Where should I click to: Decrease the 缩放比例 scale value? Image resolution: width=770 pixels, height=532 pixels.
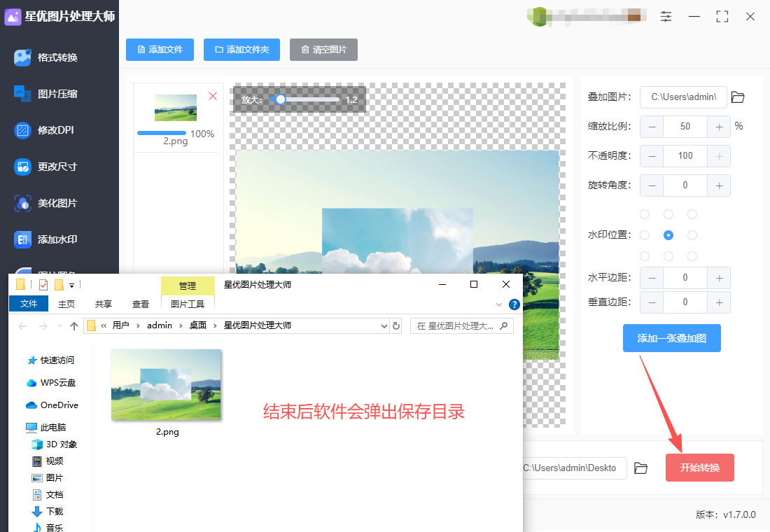click(652, 127)
